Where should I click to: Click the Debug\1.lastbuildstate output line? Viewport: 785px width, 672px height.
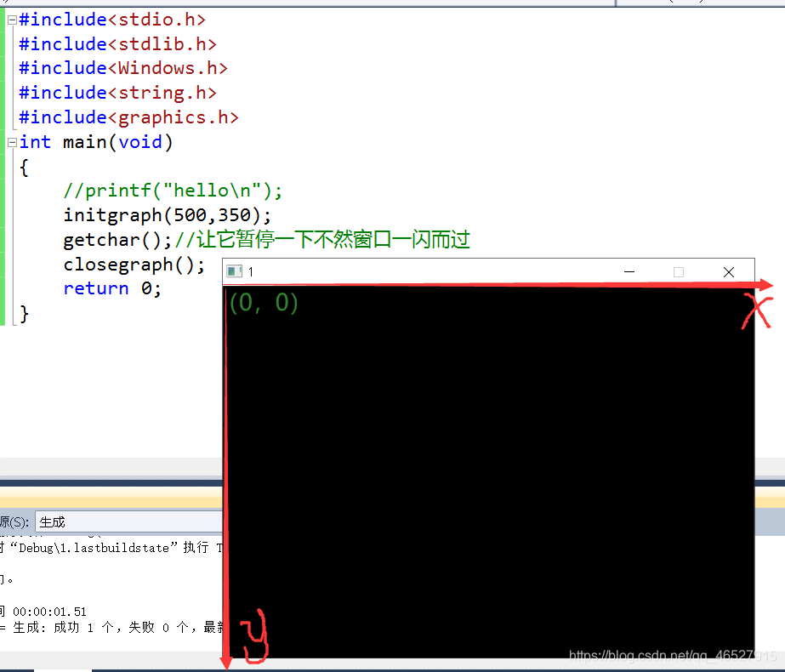pos(111,547)
